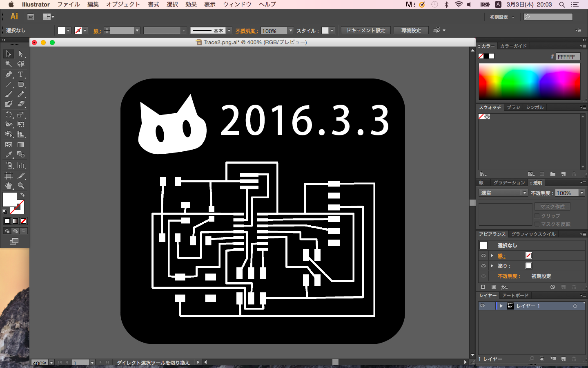588x368 pixels.
Task: Select the Free Transform tool
Action: tap(21, 124)
